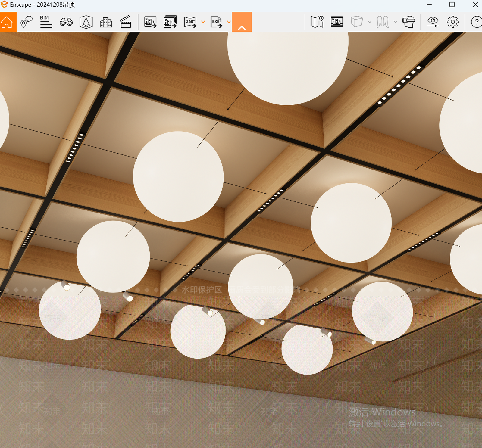Click the batch rendering export icon
This screenshot has height=448, width=482.
170,22
